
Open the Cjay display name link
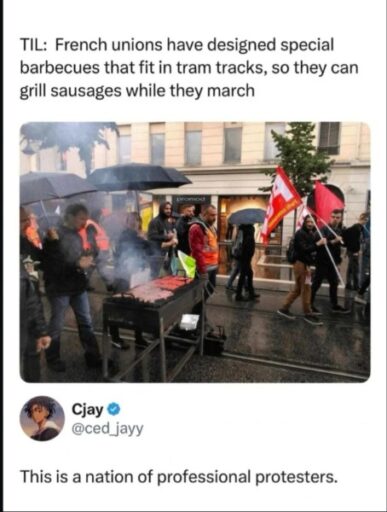88,410
